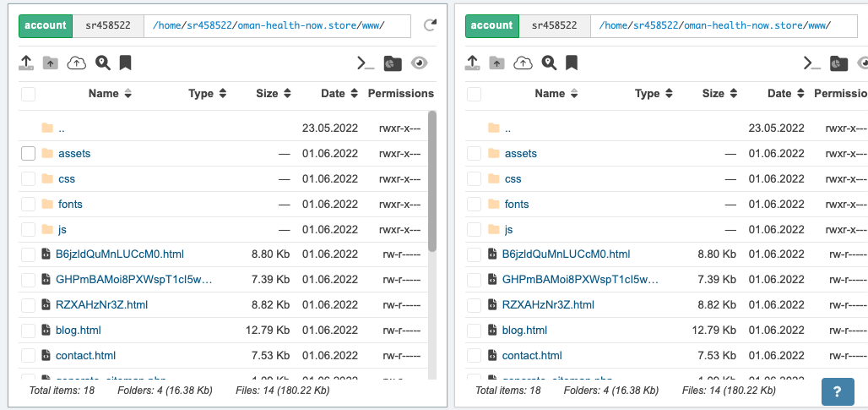Click the go-up folder icon in left panel
The height and width of the screenshot is (410, 868).
coord(51,63)
